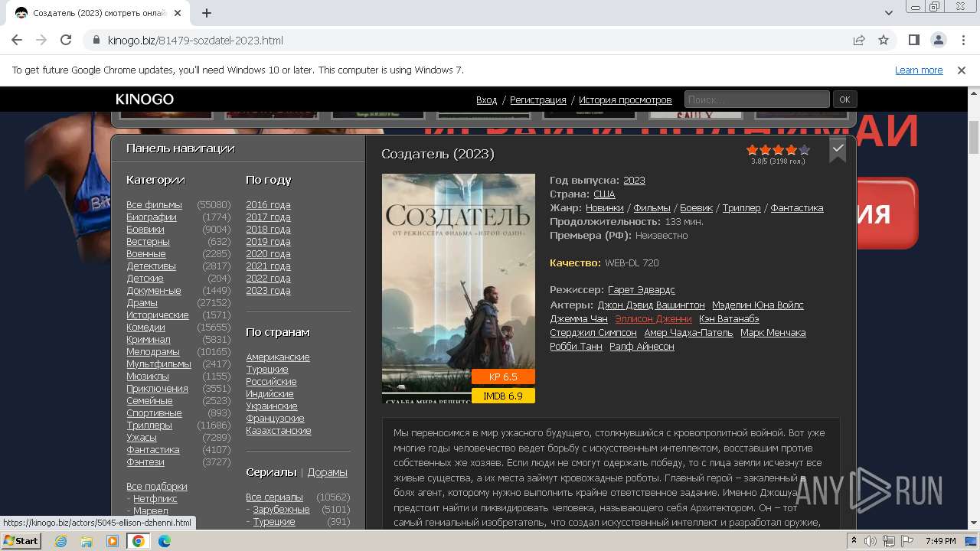This screenshot has width=980, height=551.
Task: Click the Chrome taskbar icon
Action: pyautogui.click(x=139, y=541)
